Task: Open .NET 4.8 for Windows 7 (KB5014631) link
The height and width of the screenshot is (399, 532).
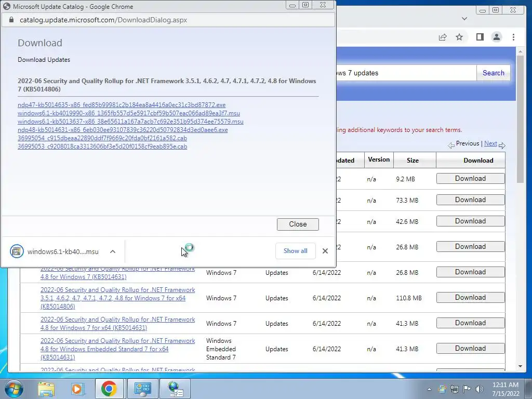Action: click(x=118, y=273)
